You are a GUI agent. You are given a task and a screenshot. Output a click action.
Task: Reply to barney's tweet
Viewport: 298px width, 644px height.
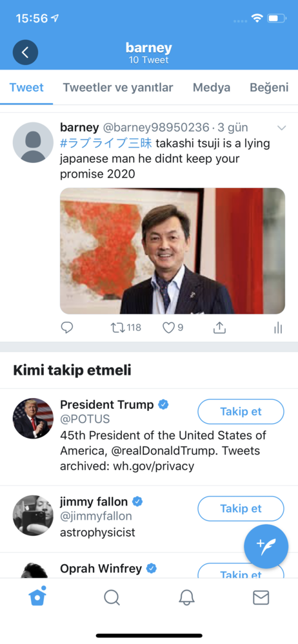(66, 327)
